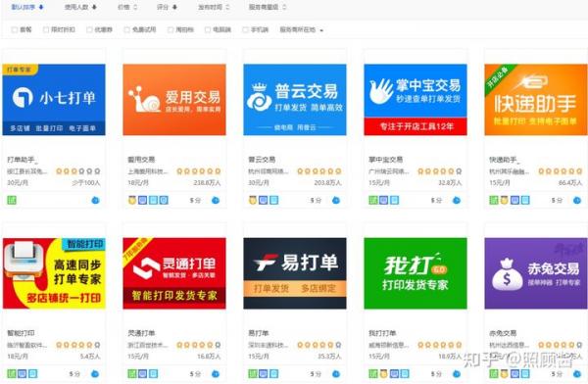Open the orange 爱用交易 snail banner

coord(174,99)
